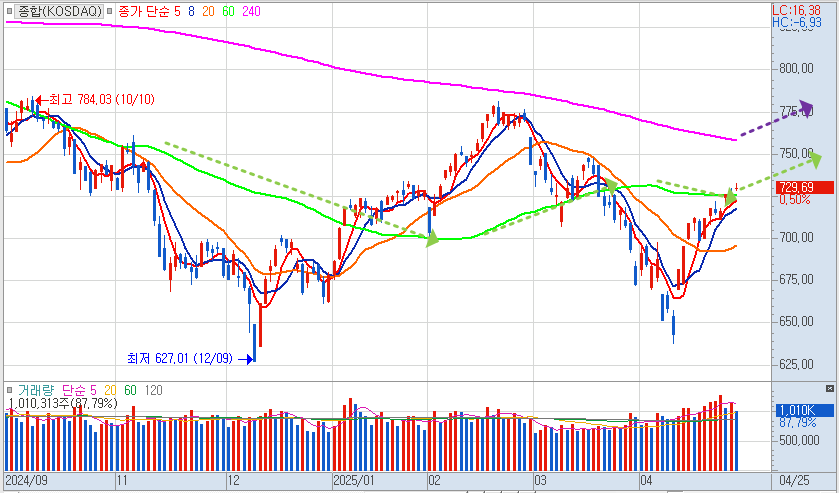Click the 500,000 volume axis label
The width and height of the screenshot is (839, 493).
click(799, 440)
